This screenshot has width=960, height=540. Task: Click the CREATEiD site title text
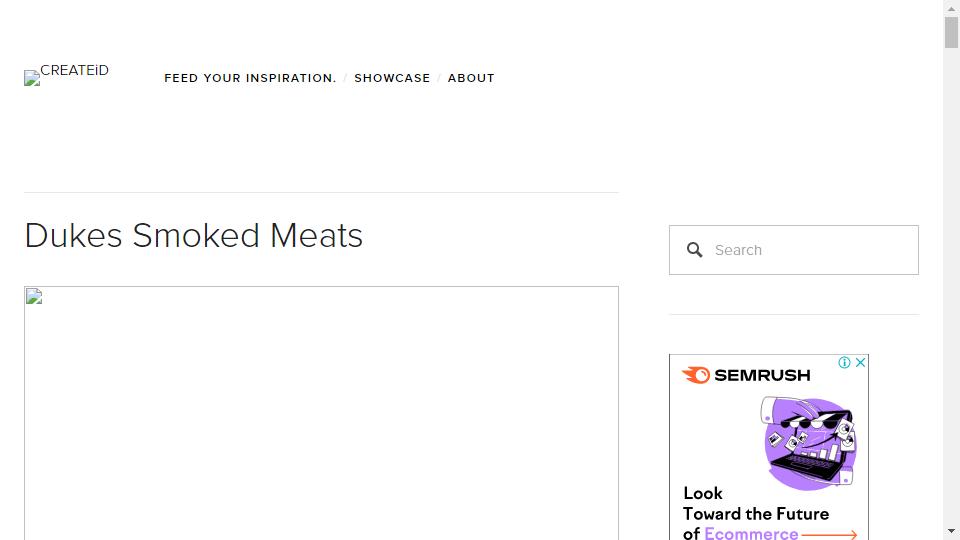[75, 70]
